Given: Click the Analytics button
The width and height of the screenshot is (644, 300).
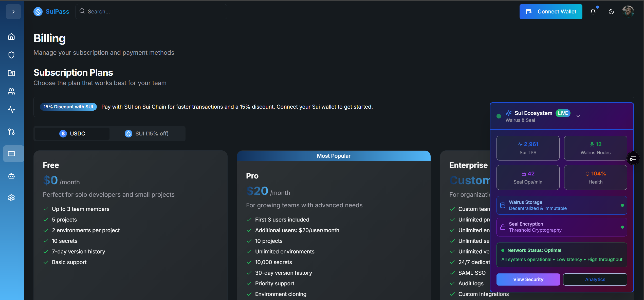Looking at the screenshot, I should (595, 279).
